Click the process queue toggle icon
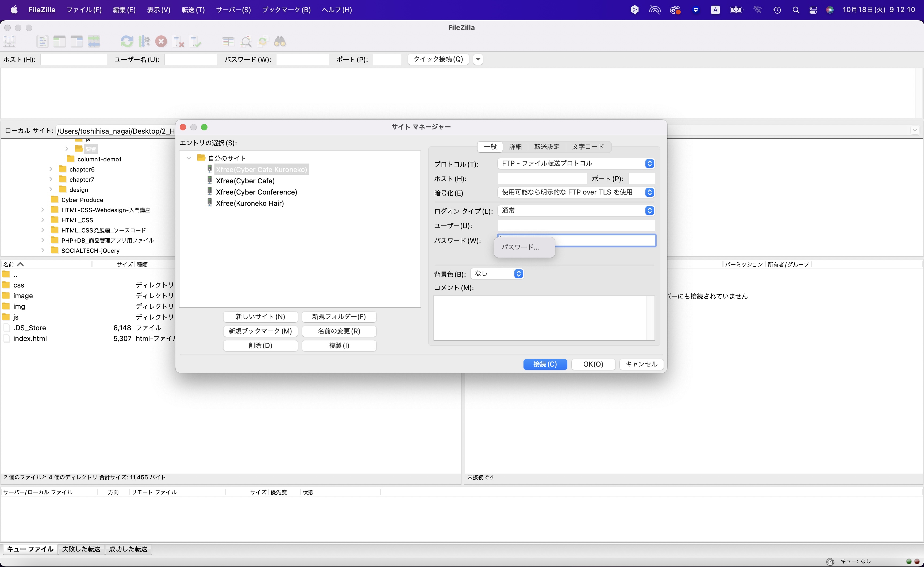Image resolution: width=924 pixels, height=567 pixels. pos(144,41)
